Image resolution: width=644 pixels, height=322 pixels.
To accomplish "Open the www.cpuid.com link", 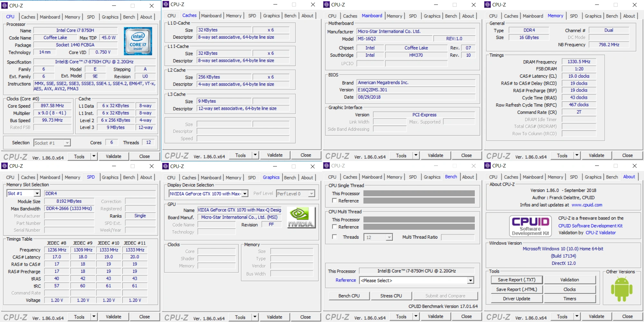I will point(587,205).
